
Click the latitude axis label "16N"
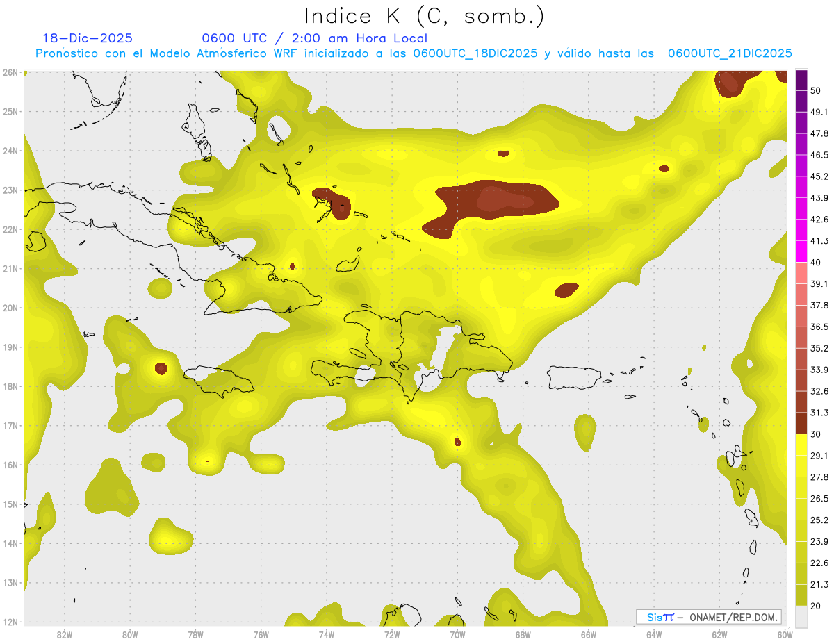tap(10, 465)
